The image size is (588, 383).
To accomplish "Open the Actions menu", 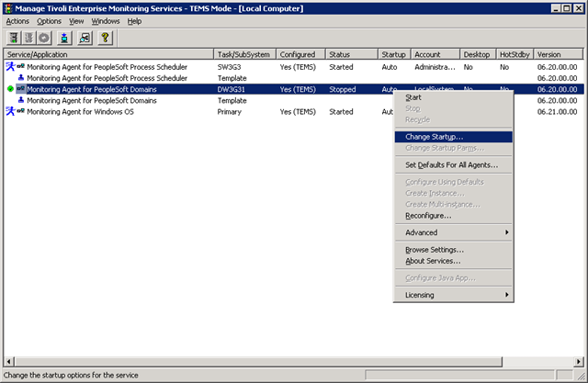I will (x=17, y=21).
